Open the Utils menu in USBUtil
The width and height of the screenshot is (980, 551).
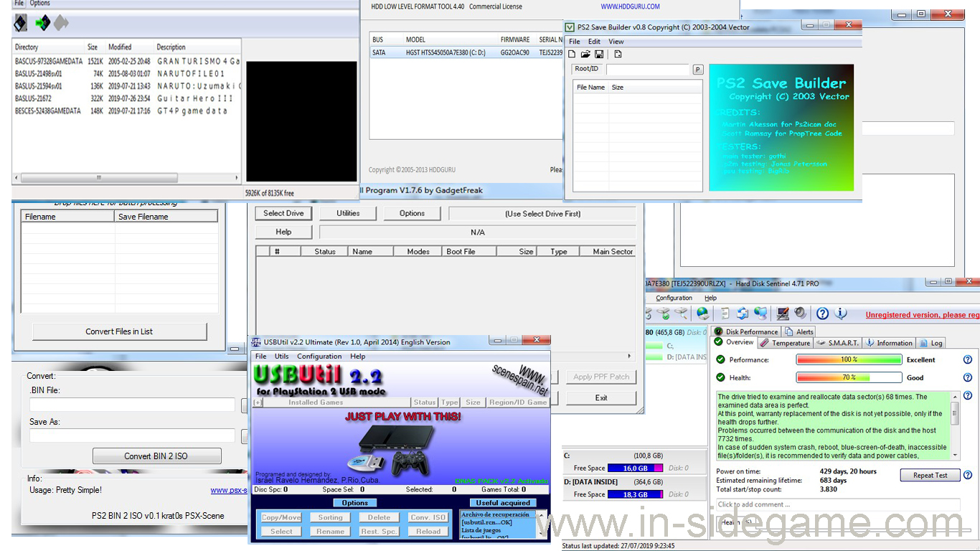coord(282,356)
